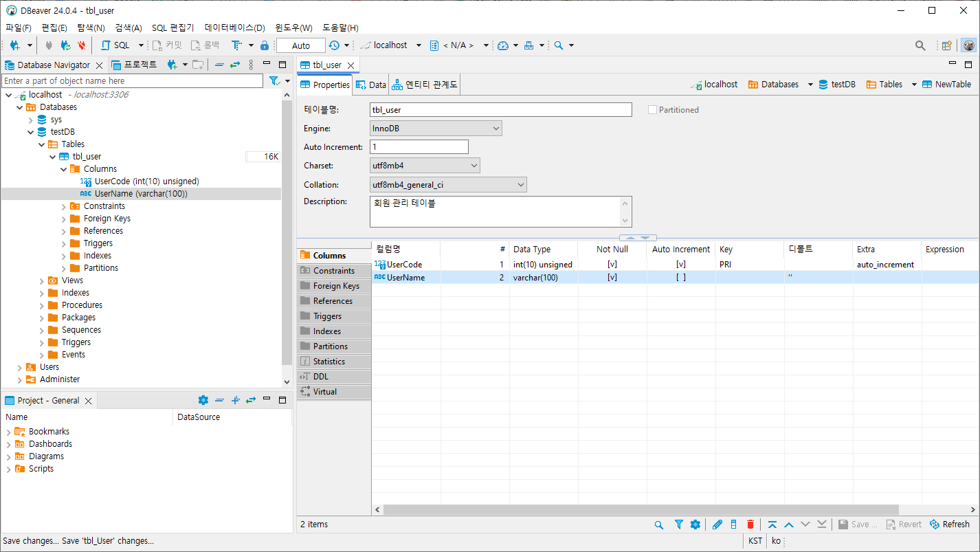Click the testDB breadcrumb link

coord(836,85)
